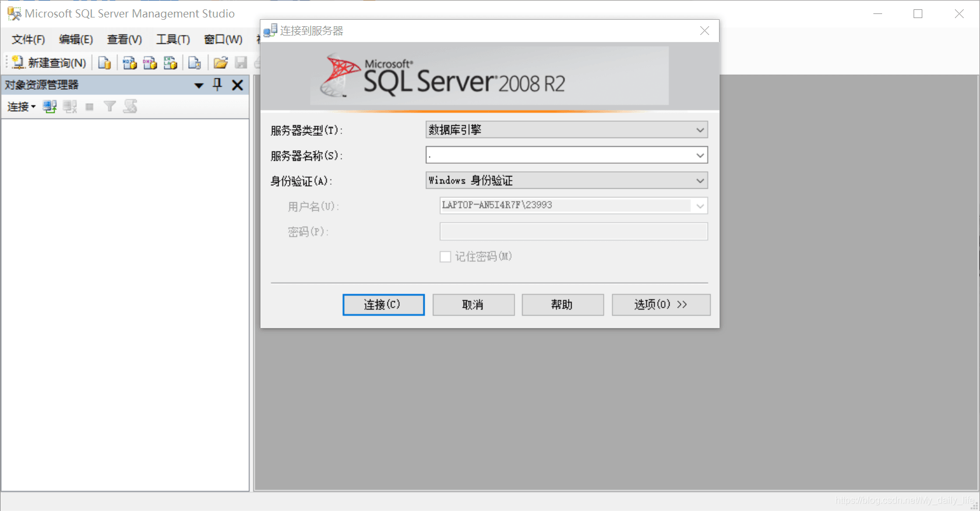The image size is (980, 511).
Task: Click the 取消 button
Action: pyautogui.click(x=474, y=305)
